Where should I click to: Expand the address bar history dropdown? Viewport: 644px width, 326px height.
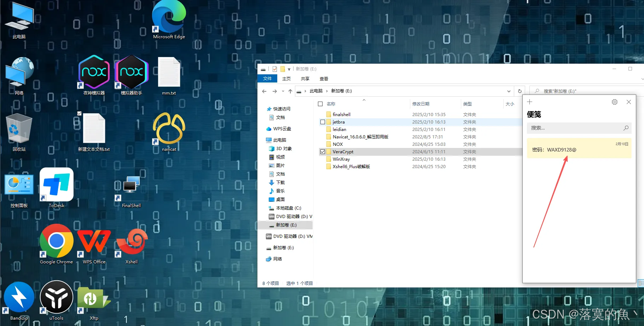[x=509, y=91]
